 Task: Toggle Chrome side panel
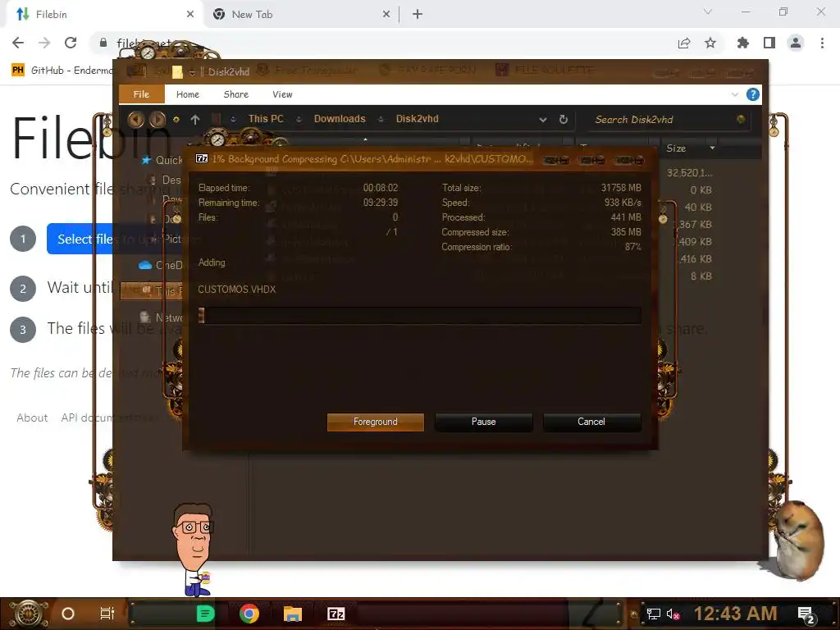(x=769, y=43)
